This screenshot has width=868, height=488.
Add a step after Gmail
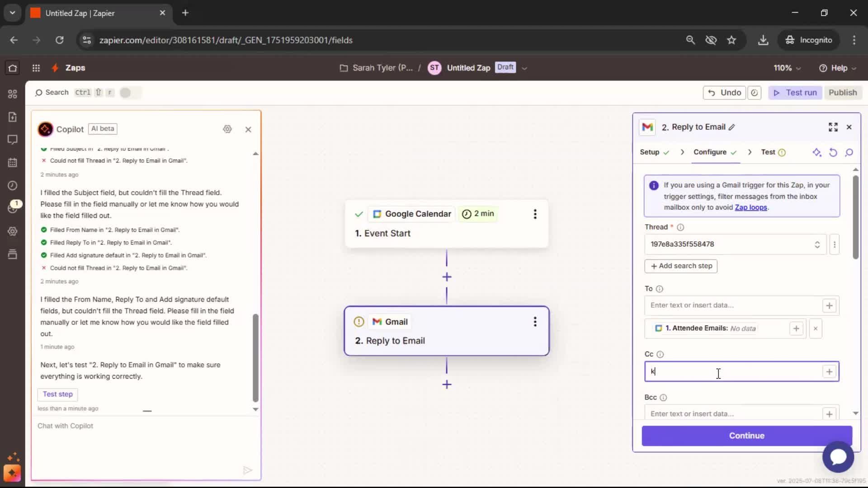pos(447,385)
